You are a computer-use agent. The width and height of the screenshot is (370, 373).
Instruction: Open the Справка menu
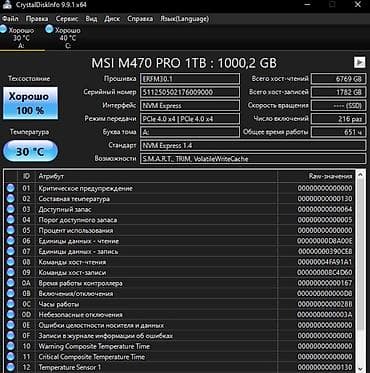pyautogui.click(x=140, y=19)
